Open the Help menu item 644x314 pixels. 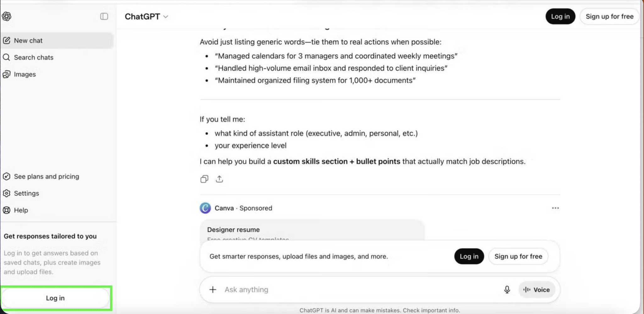pos(21,210)
